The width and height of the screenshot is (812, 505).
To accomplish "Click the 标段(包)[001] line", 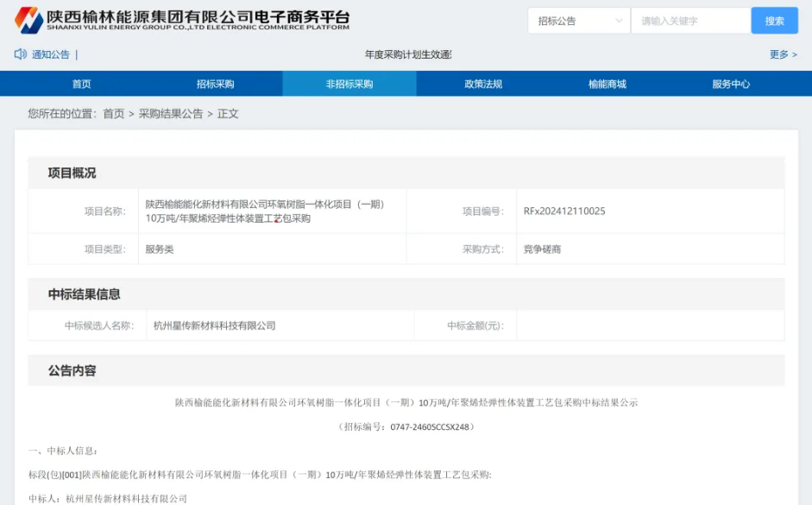I will (260, 475).
